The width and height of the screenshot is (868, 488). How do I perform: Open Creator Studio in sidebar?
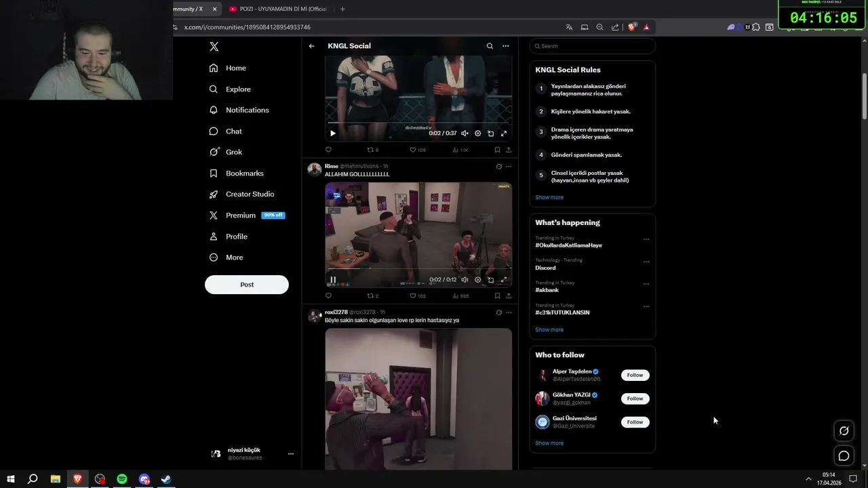pos(242,194)
